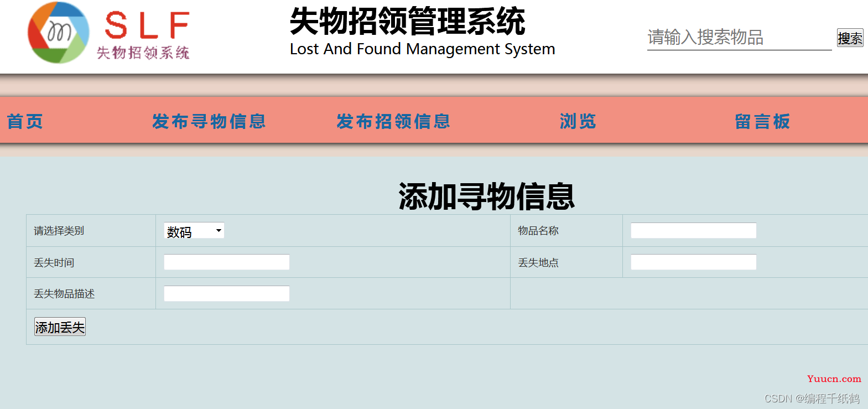Viewport: 868px width, 409px height.
Task: Click the 搜索 search button
Action: (x=850, y=38)
